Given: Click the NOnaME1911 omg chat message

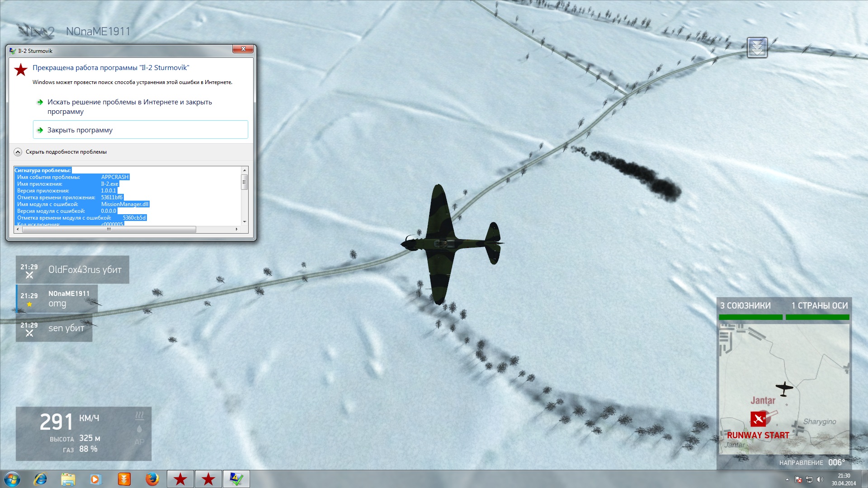Looking at the screenshot, I should 57,299.
